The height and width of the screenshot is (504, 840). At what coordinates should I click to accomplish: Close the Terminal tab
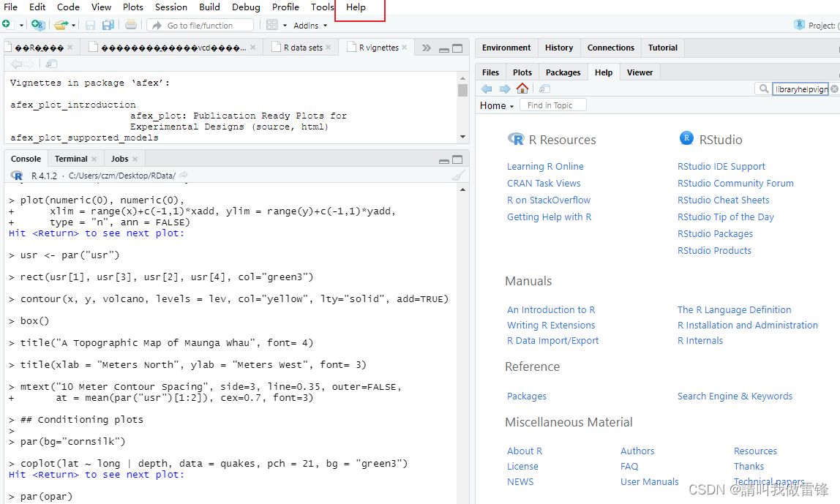coord(94,159)
